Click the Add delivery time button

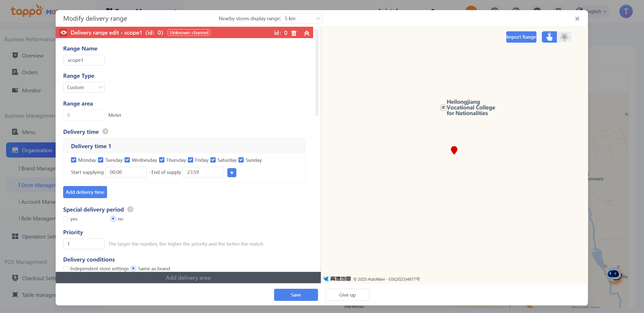(85, 192)
